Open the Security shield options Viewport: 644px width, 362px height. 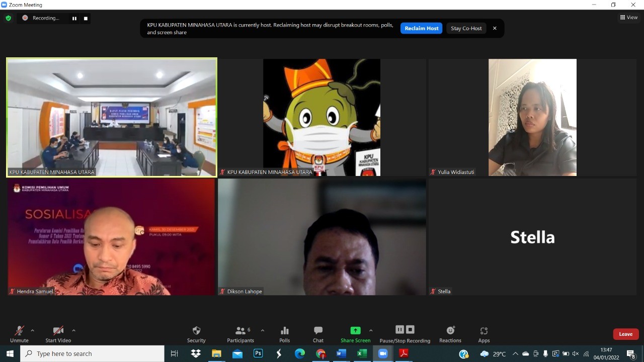196,334
